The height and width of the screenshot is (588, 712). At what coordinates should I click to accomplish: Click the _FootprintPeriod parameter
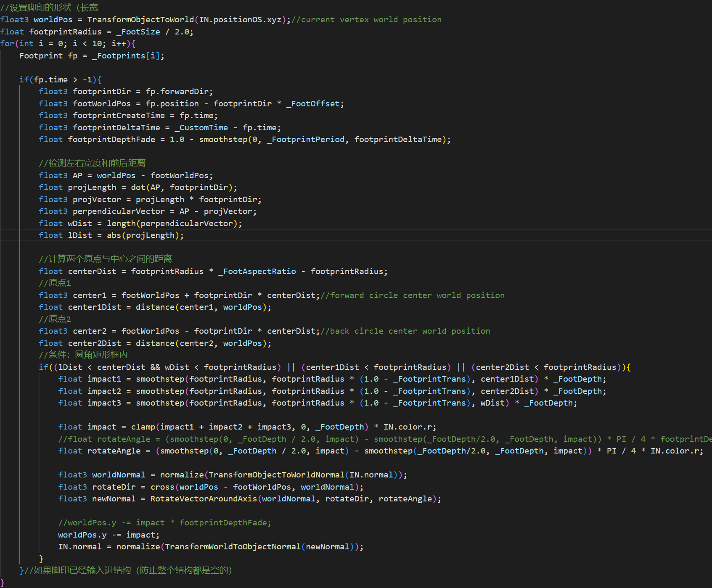coord(306,140)
